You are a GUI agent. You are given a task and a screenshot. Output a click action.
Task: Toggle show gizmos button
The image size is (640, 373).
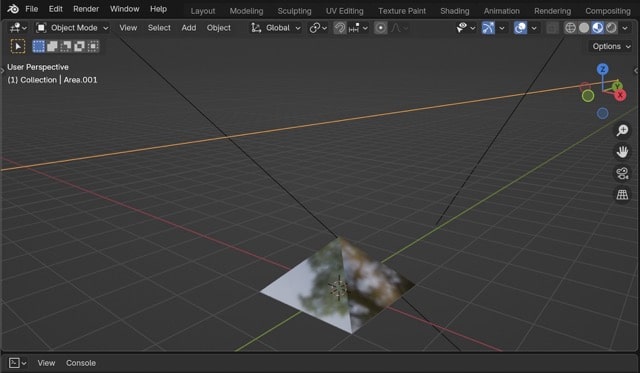coord(488,28)
